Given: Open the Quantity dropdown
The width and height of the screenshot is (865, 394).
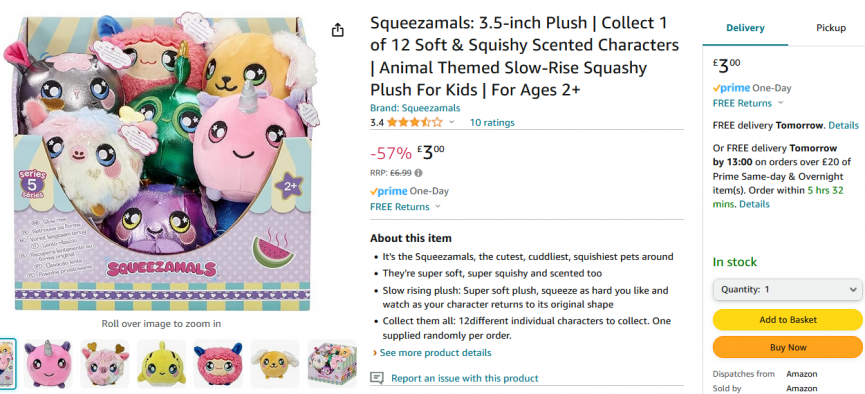Looking at the screenshot, I should [x=787, y=289].
